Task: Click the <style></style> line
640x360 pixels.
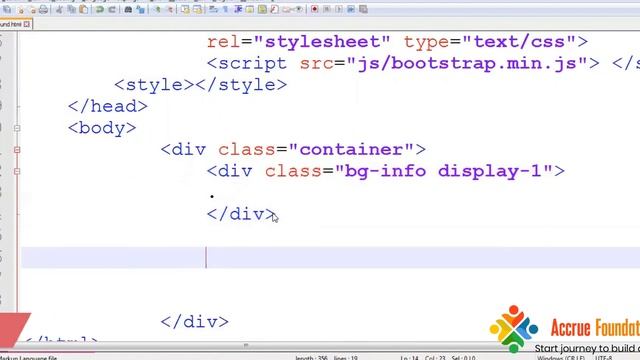Action: (201, 85)
